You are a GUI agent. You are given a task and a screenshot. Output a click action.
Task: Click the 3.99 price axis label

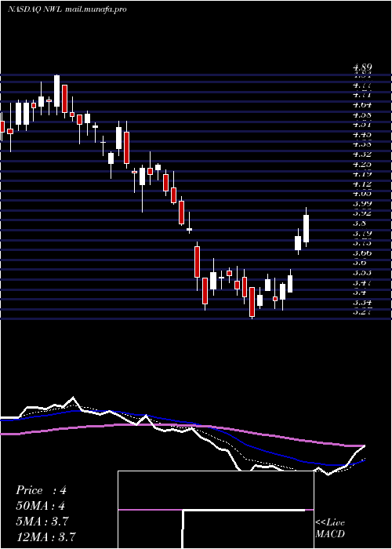pyautogui.click(x=362, y=203)
